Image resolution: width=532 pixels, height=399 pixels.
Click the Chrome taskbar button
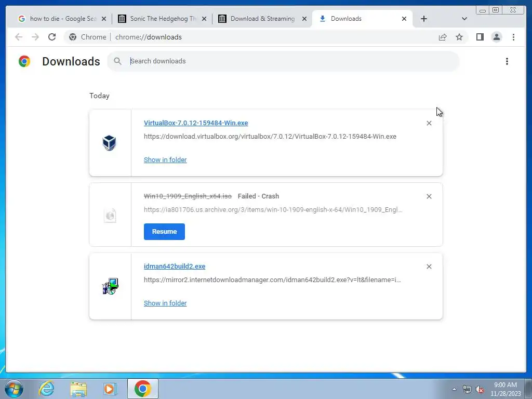143,389
